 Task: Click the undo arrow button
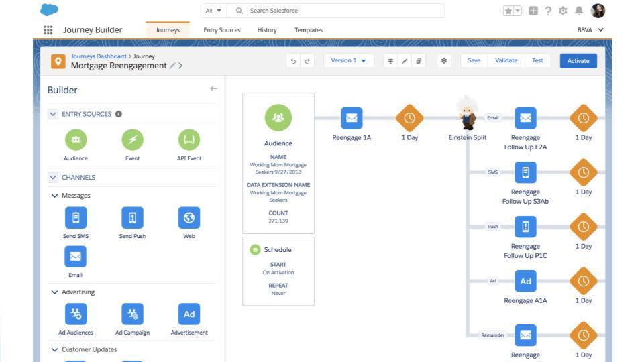point(293,61)
